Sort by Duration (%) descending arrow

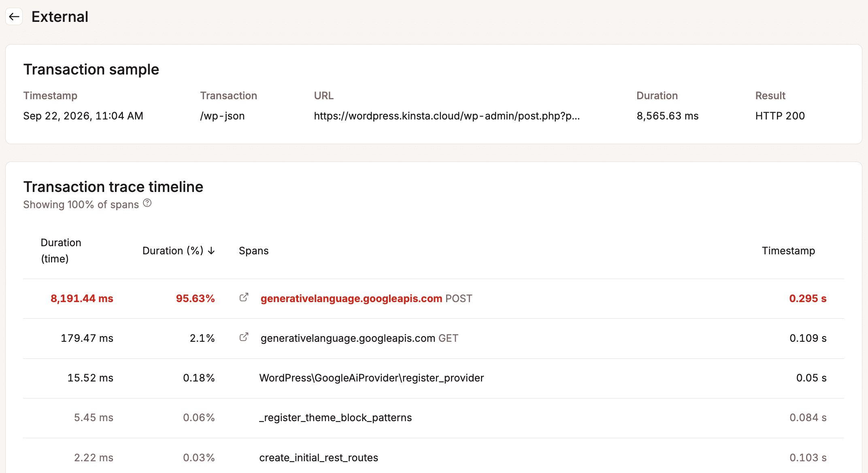[x=211, y=251]
